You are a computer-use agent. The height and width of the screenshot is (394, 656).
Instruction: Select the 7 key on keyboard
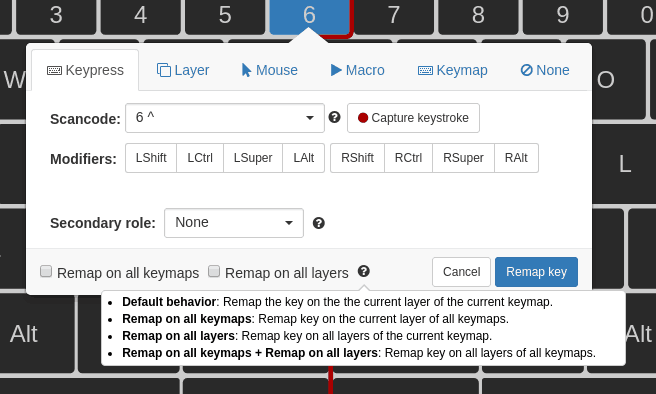(394, 16)
